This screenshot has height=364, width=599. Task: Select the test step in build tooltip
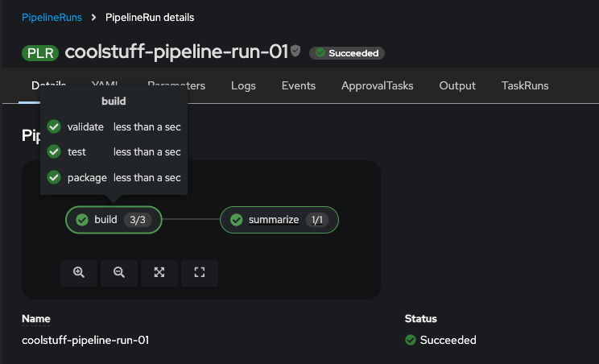coord(76,151)
